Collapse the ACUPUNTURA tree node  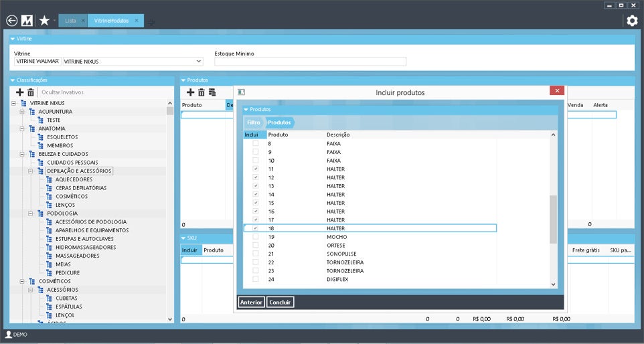(22, 112)
